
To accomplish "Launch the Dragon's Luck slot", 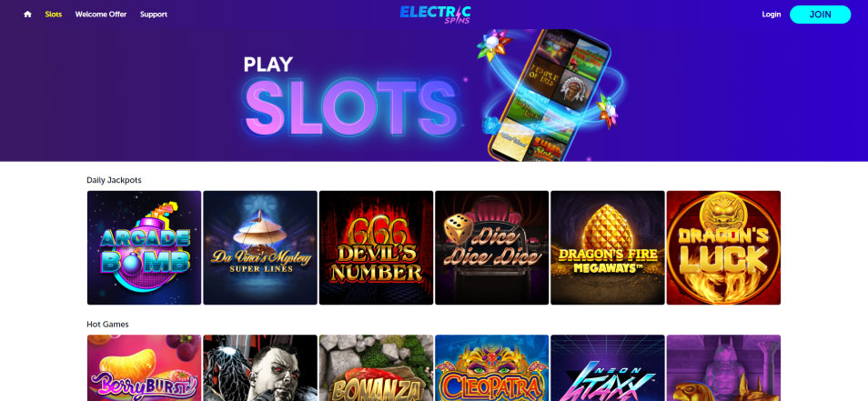I will click(723, 248).
